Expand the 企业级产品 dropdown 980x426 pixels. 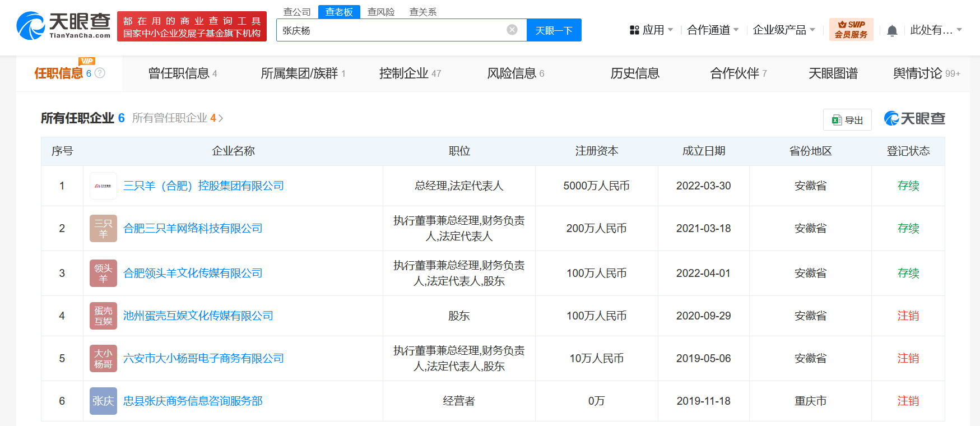click(x=784, y=30)
